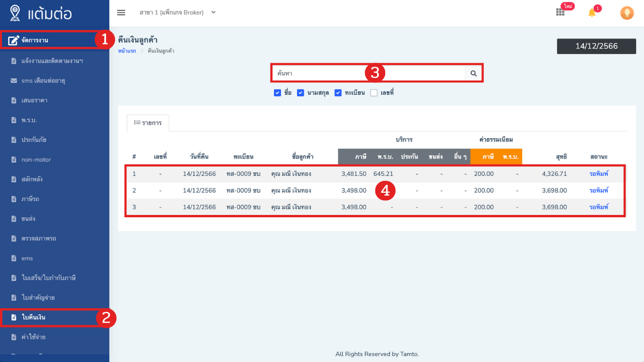Click the orange ภาษี fee header

point(488,156)
